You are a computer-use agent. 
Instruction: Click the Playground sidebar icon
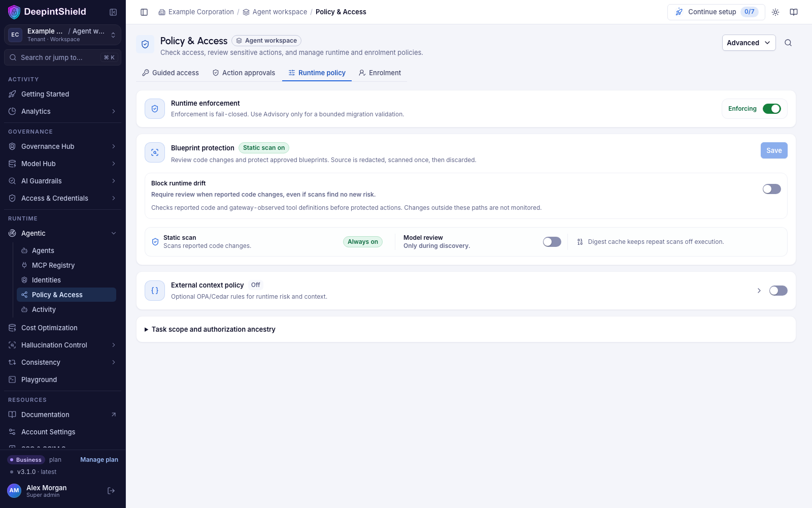(12, 379)
